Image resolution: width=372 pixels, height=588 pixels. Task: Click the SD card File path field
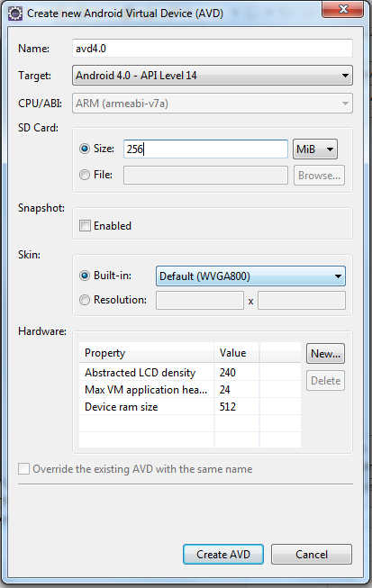[205, 175]
